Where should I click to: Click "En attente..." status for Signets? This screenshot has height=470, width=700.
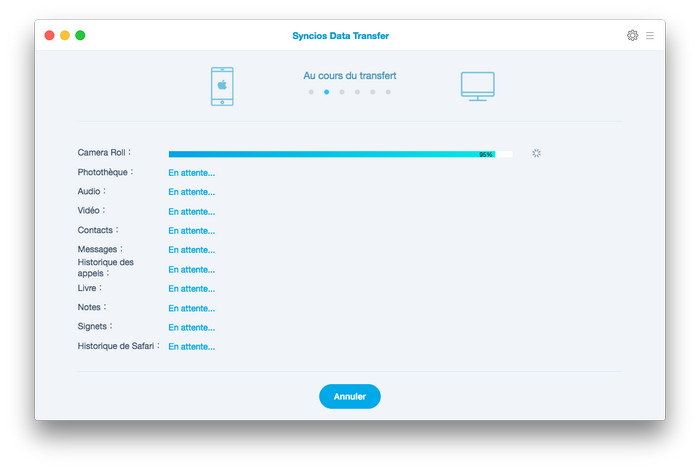coord(192,328)
